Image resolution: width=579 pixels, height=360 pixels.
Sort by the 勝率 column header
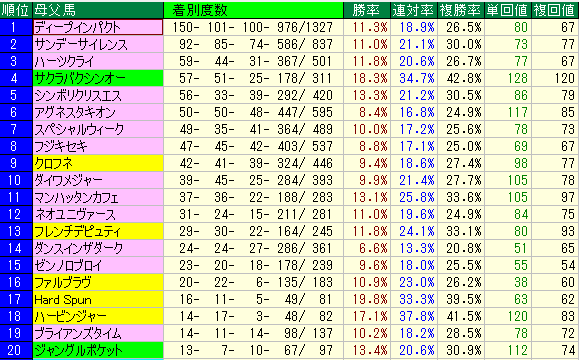(x=367, y=10)
